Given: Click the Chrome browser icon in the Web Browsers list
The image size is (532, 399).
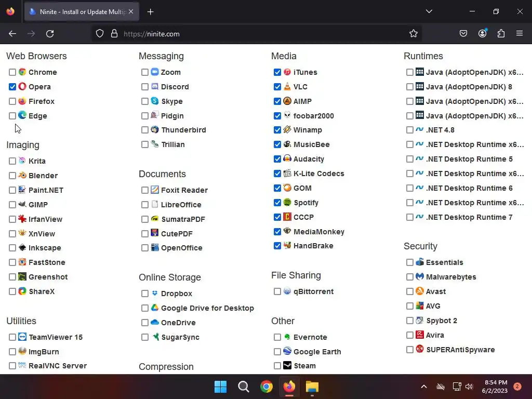Looking at the screenshot, I should (x=22, y=72).
